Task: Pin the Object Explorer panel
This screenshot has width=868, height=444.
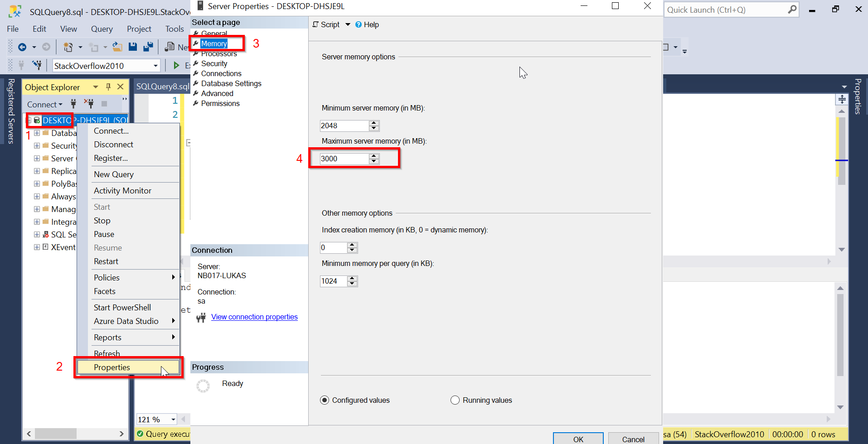Action: (x=108, y=87)
